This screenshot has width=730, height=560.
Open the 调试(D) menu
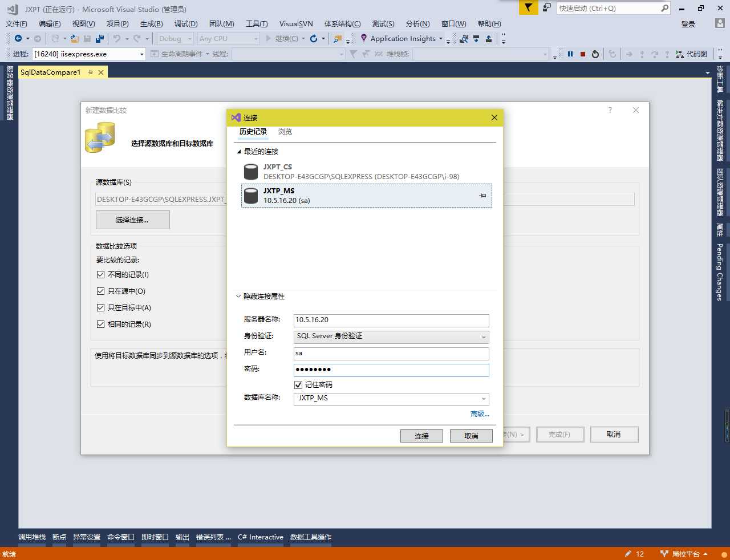point(186,23)
